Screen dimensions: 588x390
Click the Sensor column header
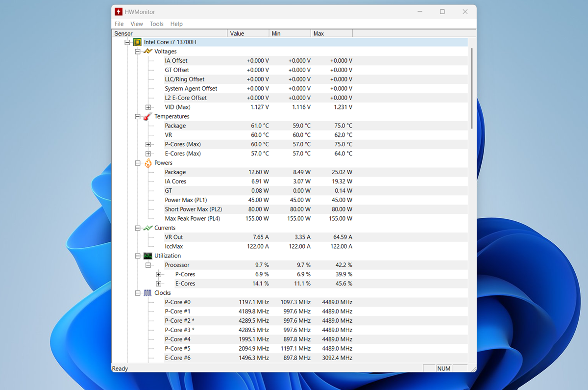[x=170, y=33]
